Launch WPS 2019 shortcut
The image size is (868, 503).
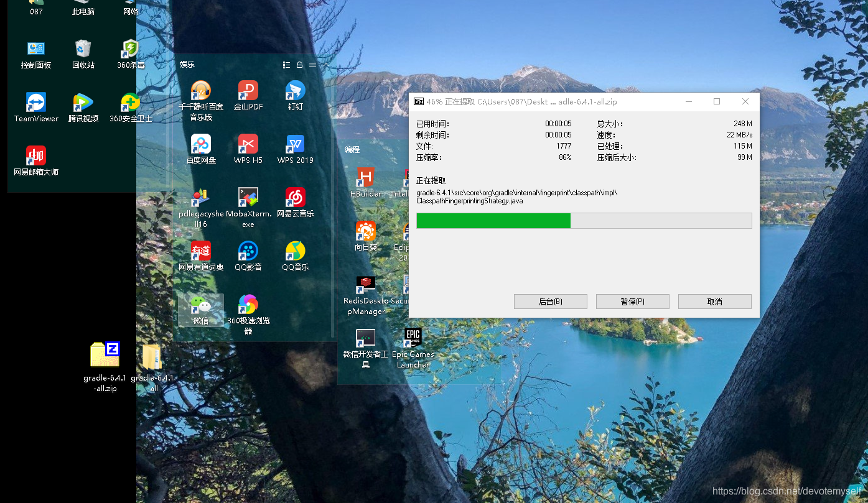pyautogui.click(x=296, y=149)
